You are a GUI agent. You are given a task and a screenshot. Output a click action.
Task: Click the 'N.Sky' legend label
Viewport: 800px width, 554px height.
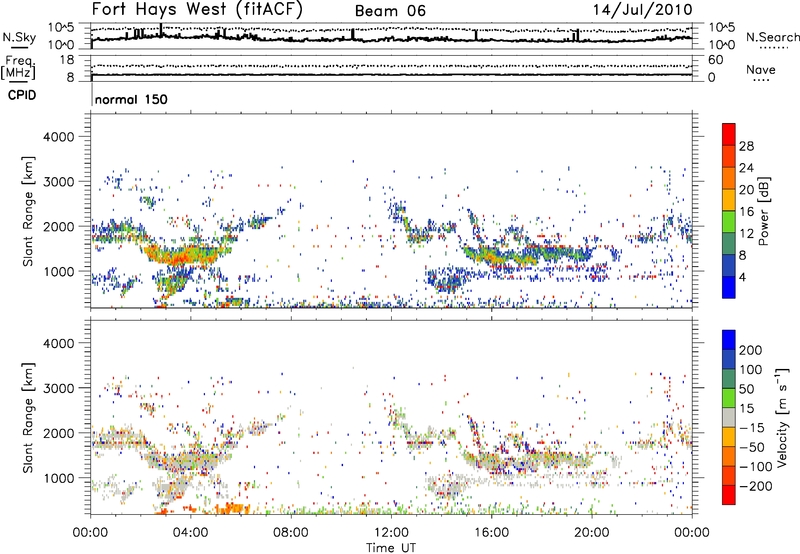[19, 37]
